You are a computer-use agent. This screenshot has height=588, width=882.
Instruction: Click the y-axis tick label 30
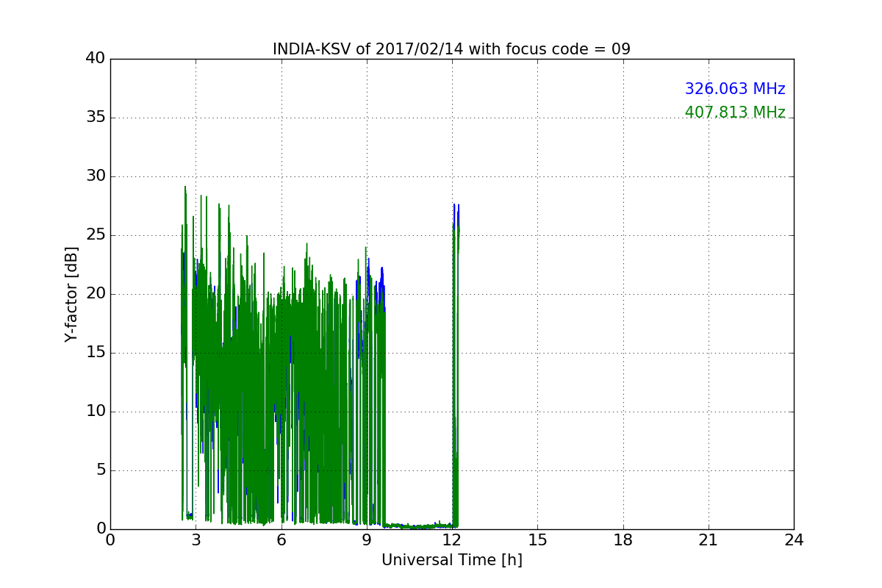[x=96, y=176]
